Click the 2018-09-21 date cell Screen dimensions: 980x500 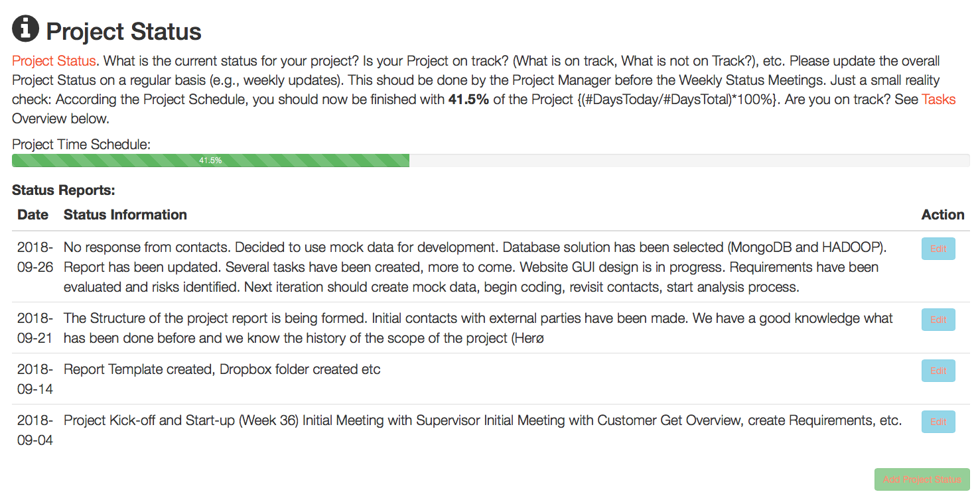coord(35,328)
